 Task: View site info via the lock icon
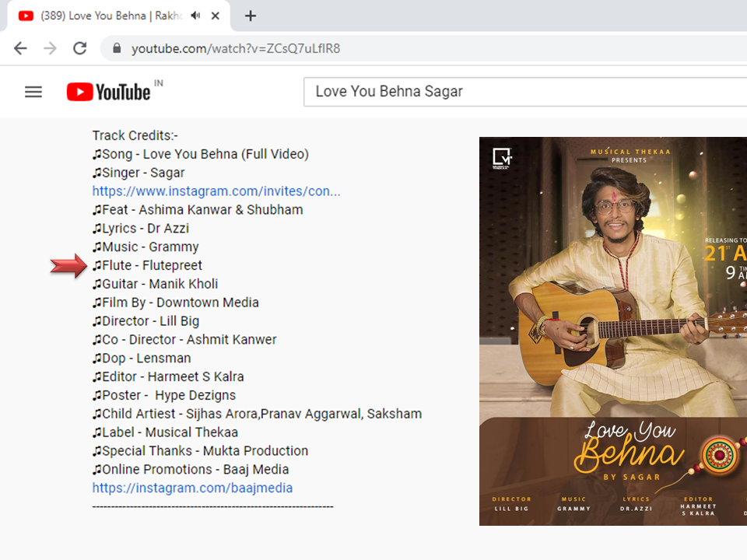pos(117,48)
